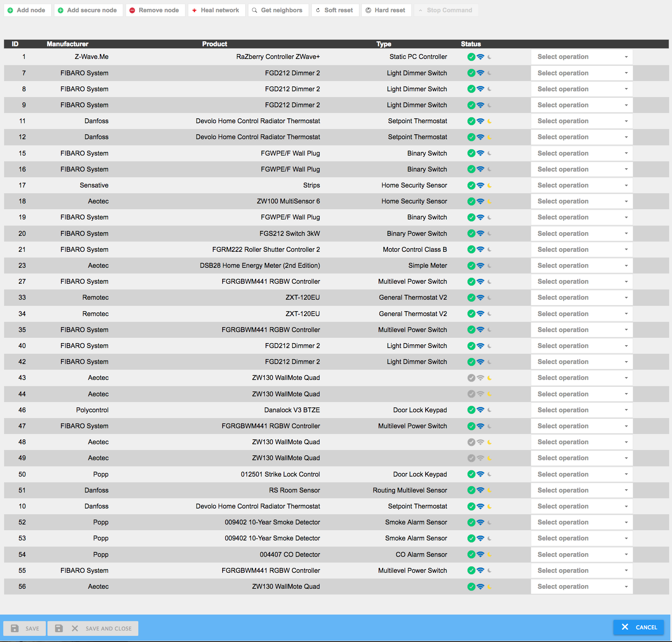Click the Cancel button

638,627
